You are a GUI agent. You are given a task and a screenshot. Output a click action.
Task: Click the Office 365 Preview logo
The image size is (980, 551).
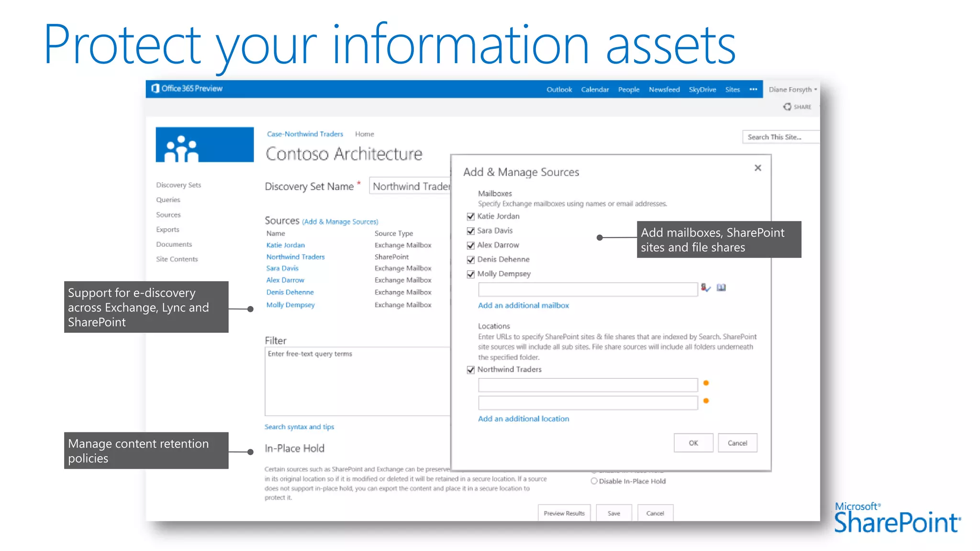point(187,88)
